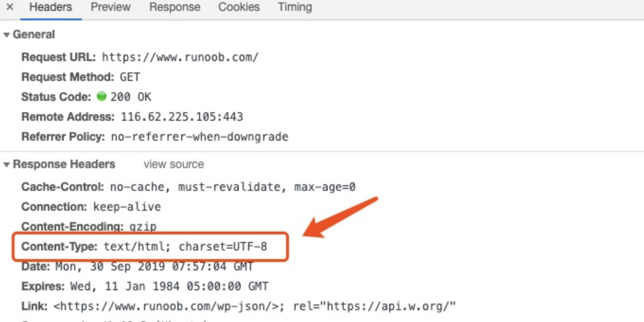Image resolution: width=644 pixels, height=322 pixels.
Task: Click the Content-Type header row
Action: coord(150,246)
